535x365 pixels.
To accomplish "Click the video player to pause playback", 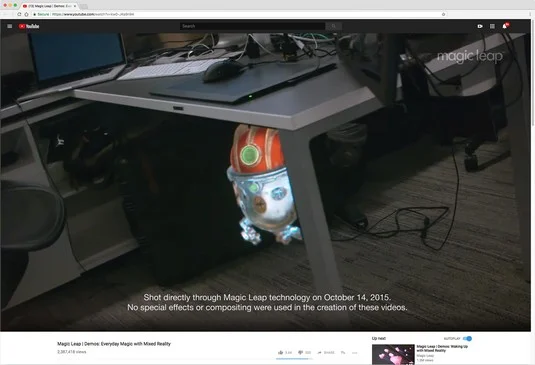I will [265, 182].
